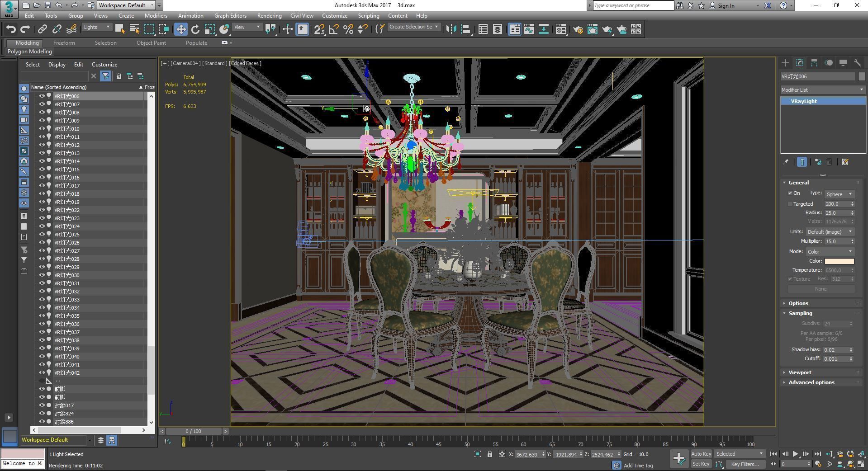Image resolution: width=868 pixels, height=471 pixels.
Task: Activate the Select and Rotate tool
Action: [195, 29]
